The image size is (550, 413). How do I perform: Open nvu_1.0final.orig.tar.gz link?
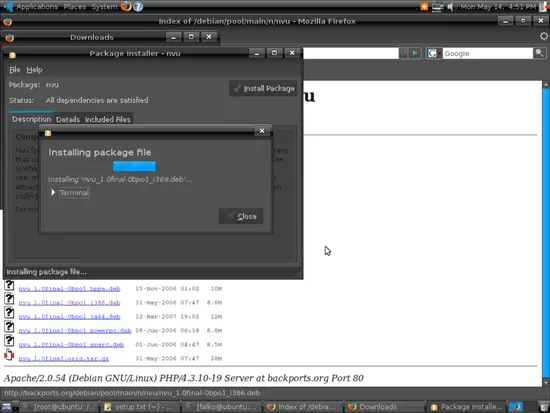tap(64, 359)
